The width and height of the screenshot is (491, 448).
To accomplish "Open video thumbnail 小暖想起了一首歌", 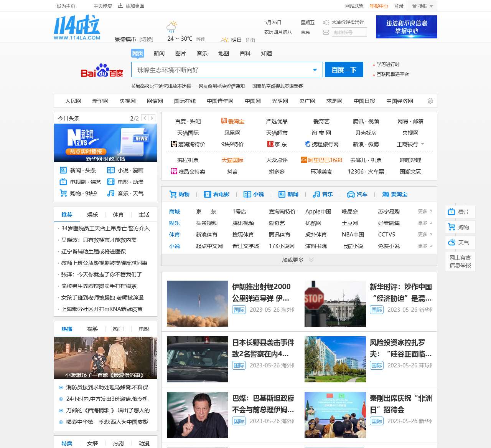I will 105,358.
